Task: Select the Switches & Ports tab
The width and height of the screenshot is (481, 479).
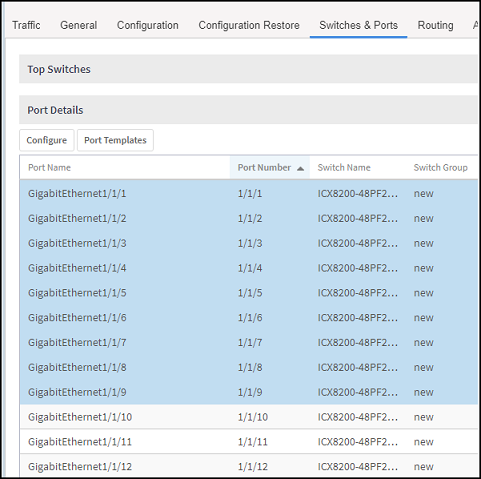Action: click(x=358, y=25)
